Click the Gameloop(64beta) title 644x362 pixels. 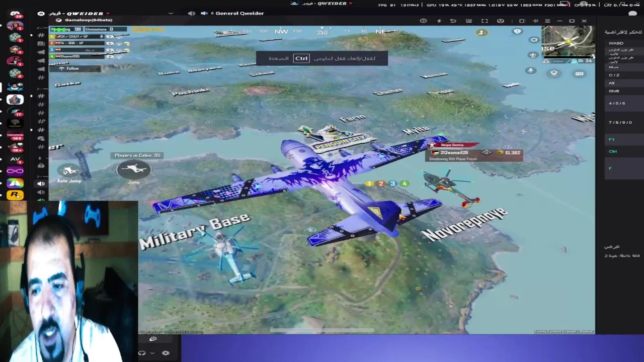[x=89, y=20]
